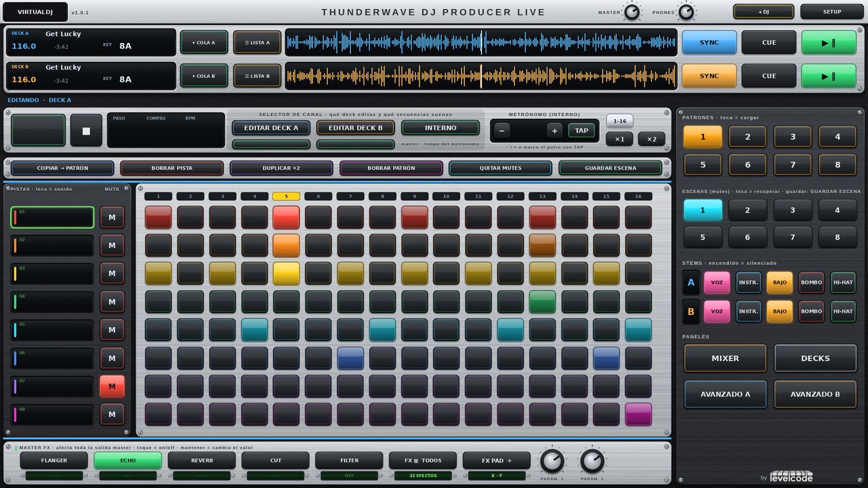This screenshot has width=868, height=488.
Task: Select stems deck A letter button
Action: click(691, 282)
